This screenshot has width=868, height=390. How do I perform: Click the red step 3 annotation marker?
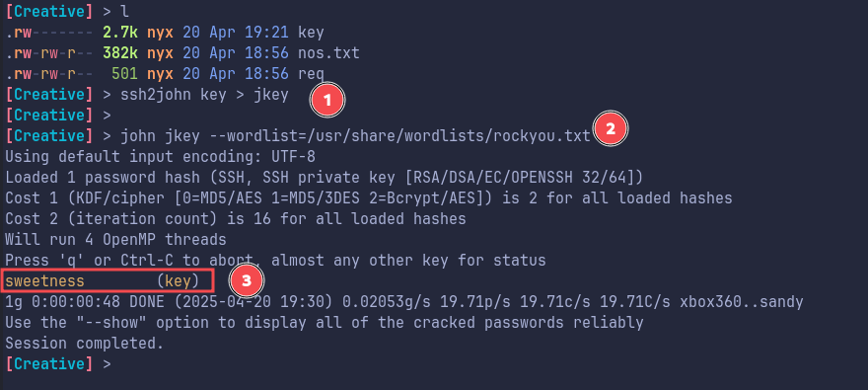[247, 280]
